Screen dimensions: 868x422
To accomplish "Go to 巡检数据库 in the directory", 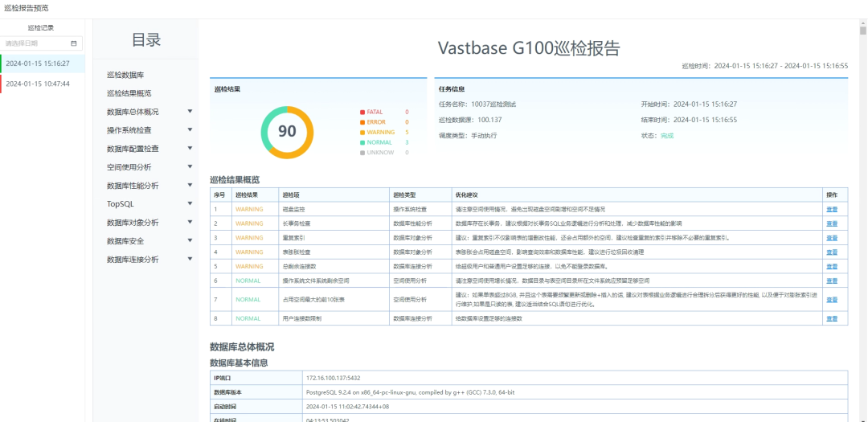I will [x=125, y=75].
